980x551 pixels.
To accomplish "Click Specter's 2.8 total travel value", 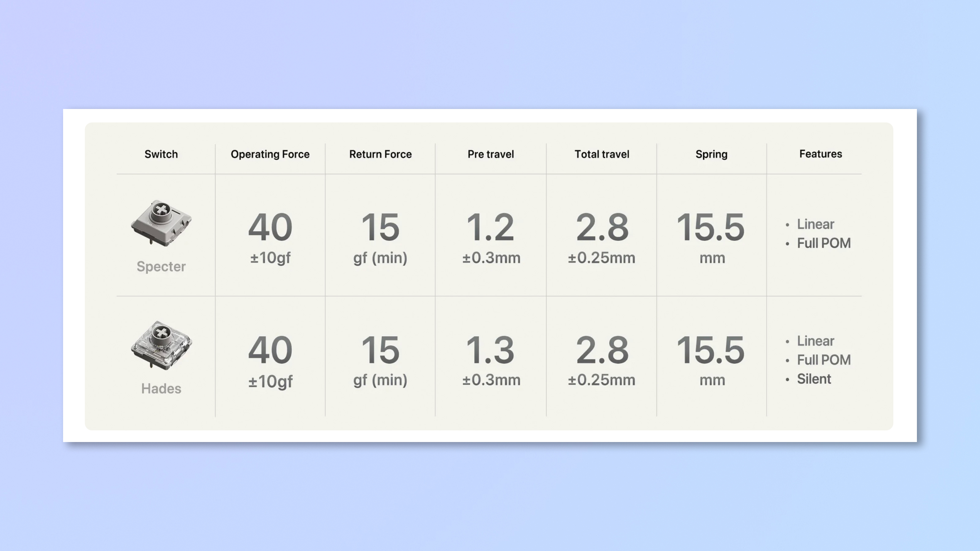I will [x=602, y=227].
